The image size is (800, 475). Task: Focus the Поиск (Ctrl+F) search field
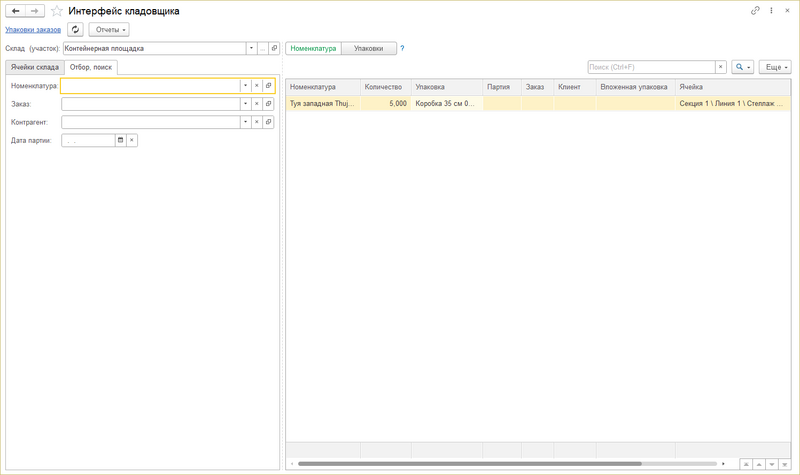651,67
